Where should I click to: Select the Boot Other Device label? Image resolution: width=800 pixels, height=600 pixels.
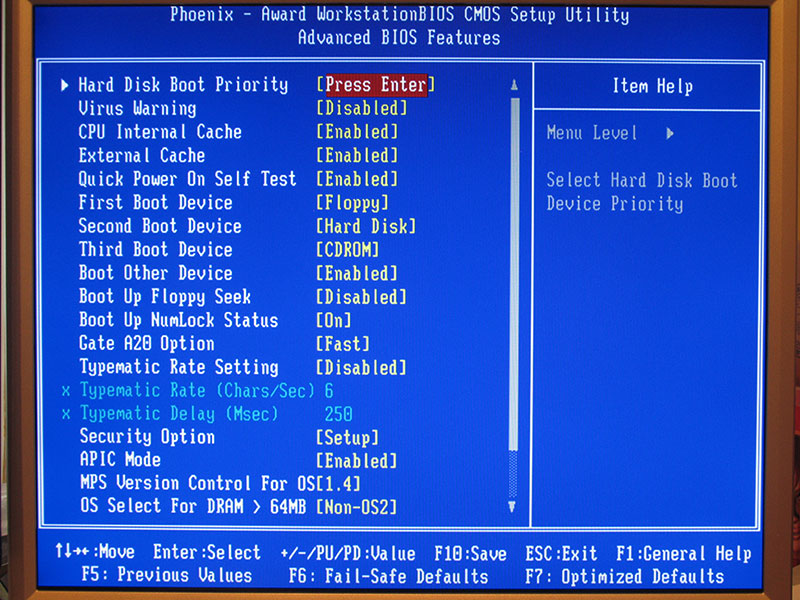click(156, 273)
